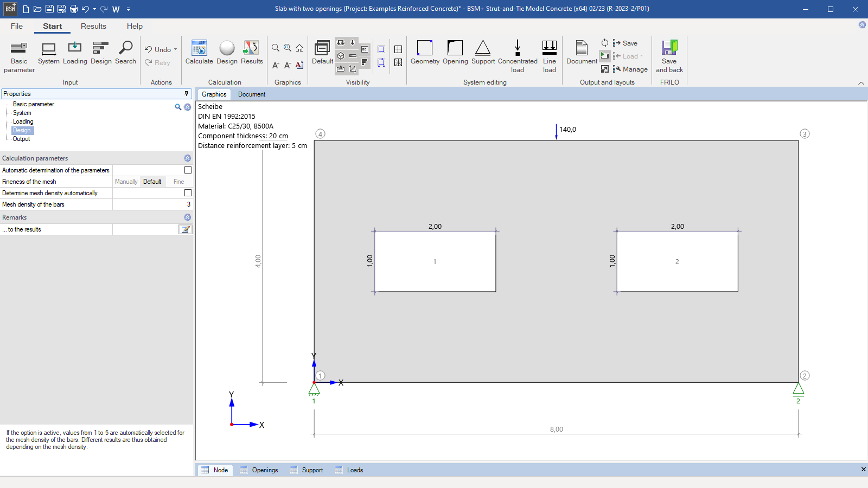Click Save and back FRILO

(x=669, y=57)
